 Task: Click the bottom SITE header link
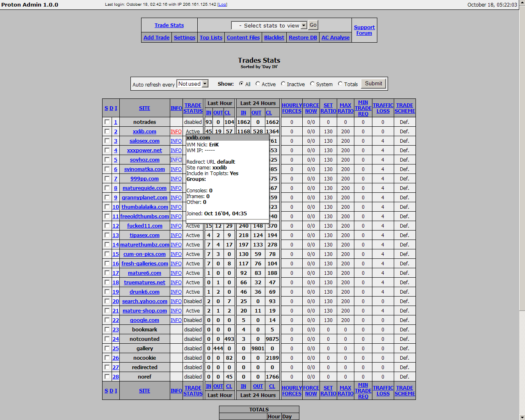point(144,391)
